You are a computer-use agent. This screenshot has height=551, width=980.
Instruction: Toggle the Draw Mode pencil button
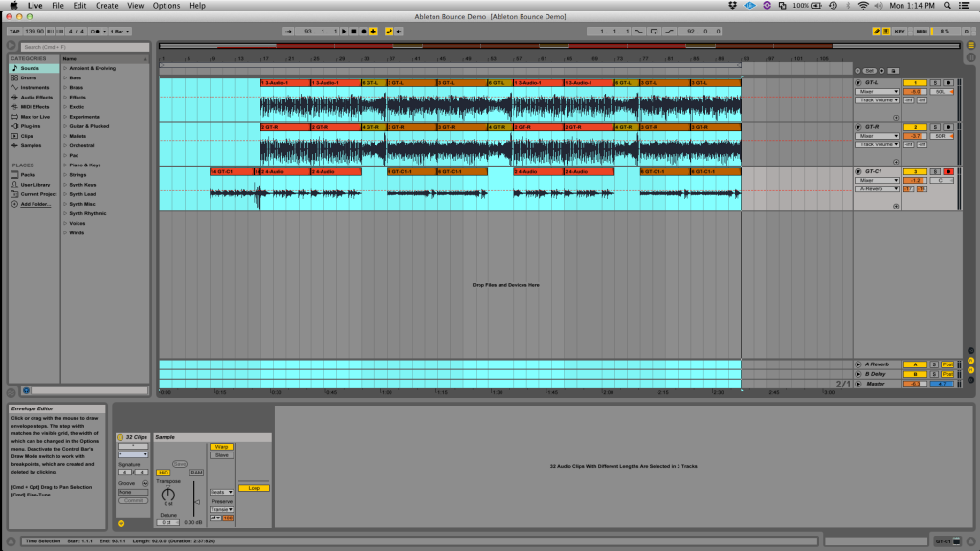coord(877,32)
